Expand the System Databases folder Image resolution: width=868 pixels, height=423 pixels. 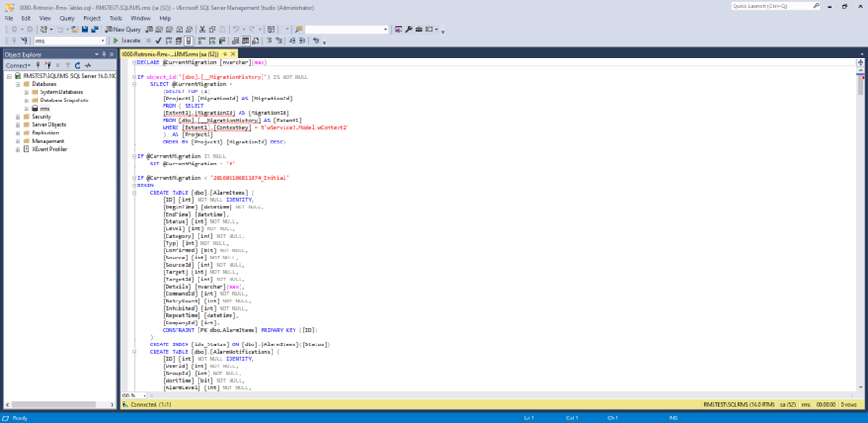(x=27, y=92)
